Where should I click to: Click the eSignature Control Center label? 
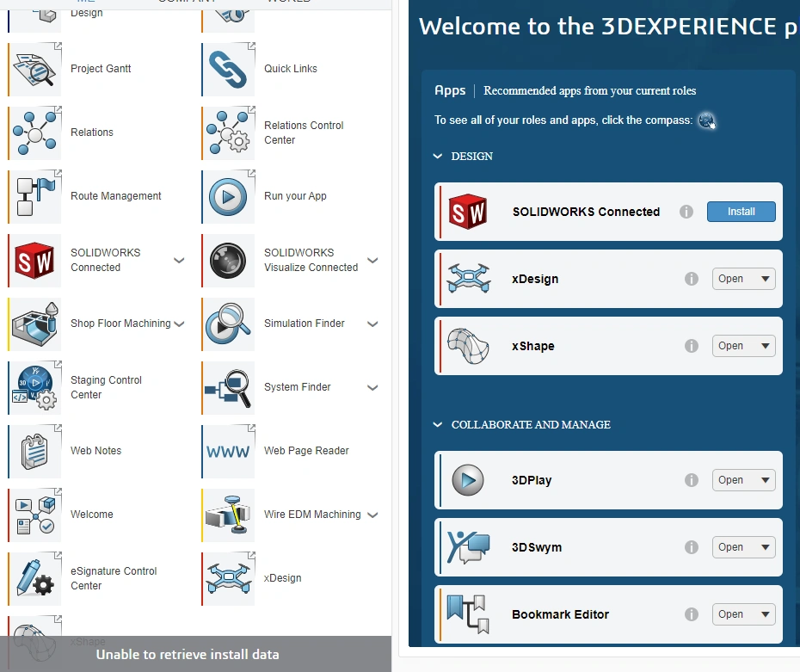(x=114, y=578)
